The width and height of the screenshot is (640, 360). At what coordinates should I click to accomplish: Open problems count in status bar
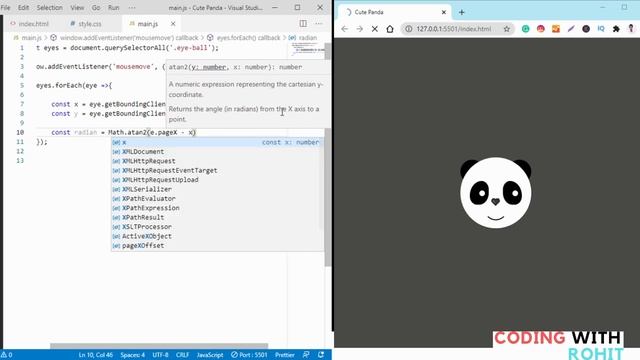point(7,355)
